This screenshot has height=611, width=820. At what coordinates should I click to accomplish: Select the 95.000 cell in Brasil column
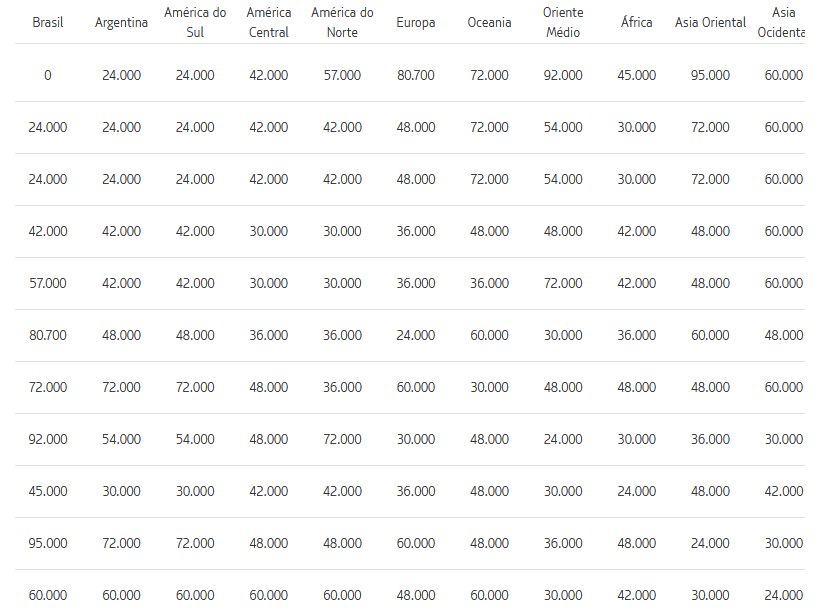[48, 544]
